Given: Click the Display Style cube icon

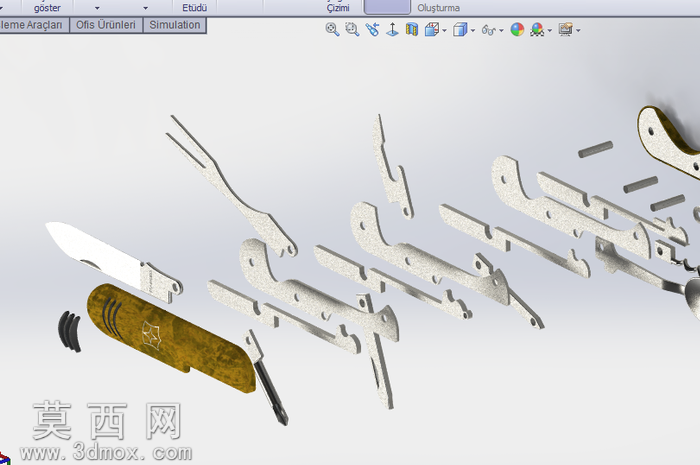Looking at the screenshot, I should click(460, 30).
